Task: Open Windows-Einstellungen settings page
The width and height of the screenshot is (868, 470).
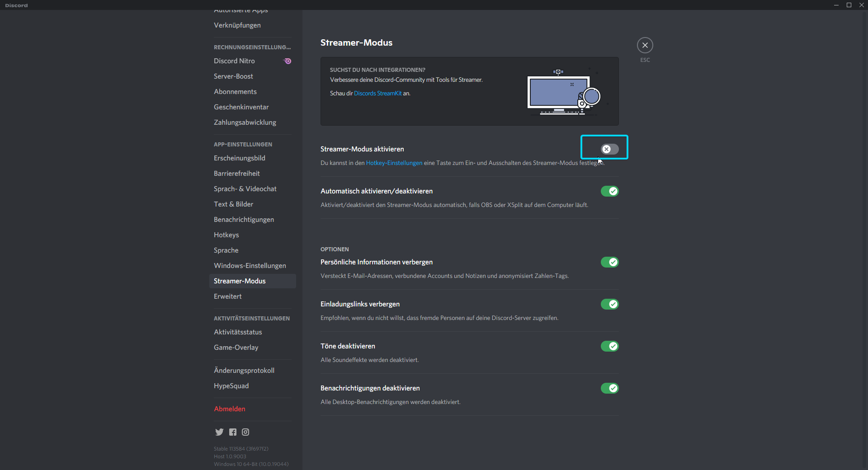Action: (x=250, y=266)
